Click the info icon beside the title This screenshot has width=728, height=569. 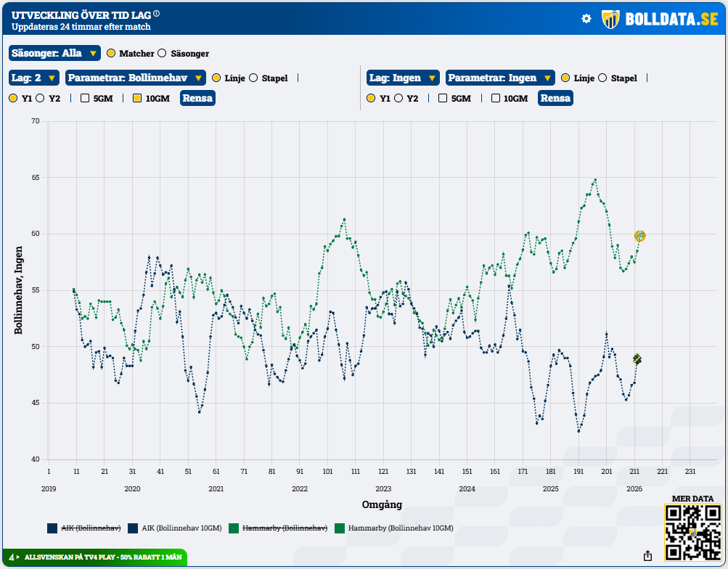157,14
